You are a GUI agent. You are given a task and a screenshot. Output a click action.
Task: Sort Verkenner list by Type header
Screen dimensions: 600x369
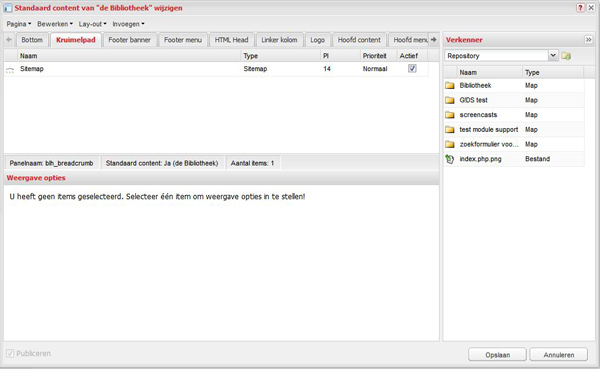(553, 72)
